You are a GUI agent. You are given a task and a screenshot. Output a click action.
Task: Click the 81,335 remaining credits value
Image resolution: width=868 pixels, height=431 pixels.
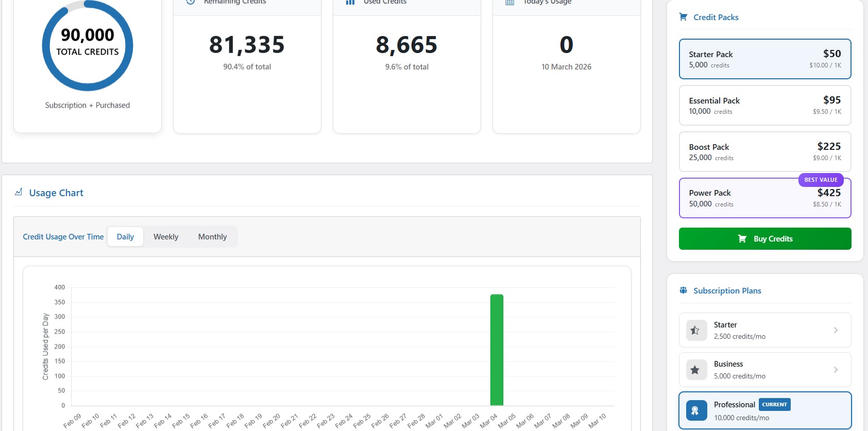[247, 45]
